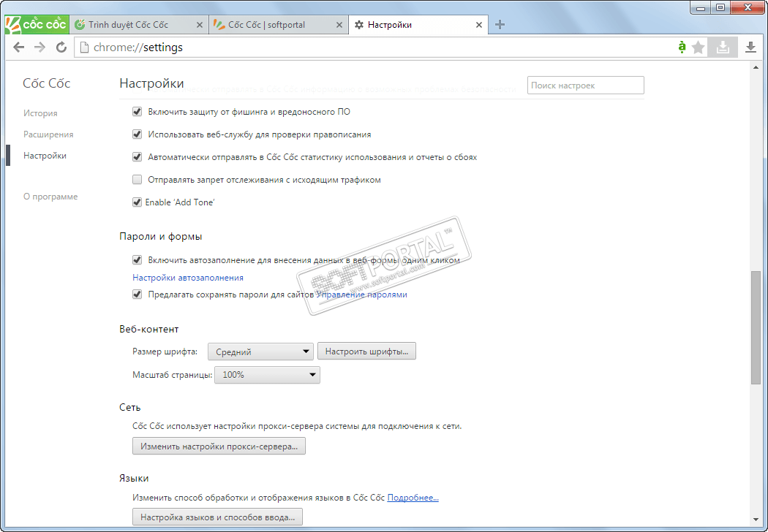
Task: Click the scrollbar up arrow
Action: pyautogui.click(x=756, y=67)
